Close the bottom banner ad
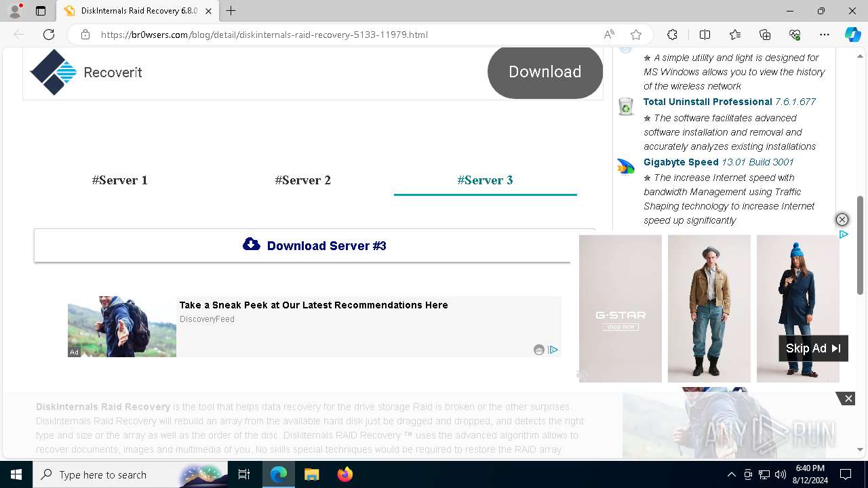 tap(848, 399)
